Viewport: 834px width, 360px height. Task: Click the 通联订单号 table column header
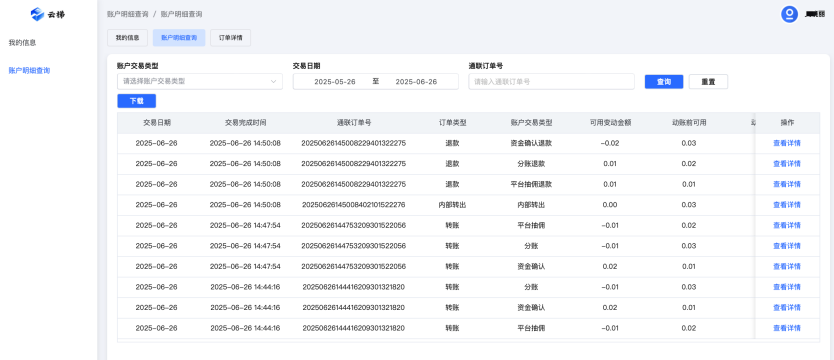click(x=354, y=122)
